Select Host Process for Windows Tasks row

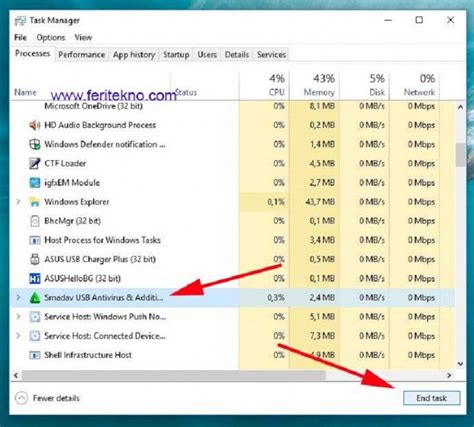pos(233,240)
